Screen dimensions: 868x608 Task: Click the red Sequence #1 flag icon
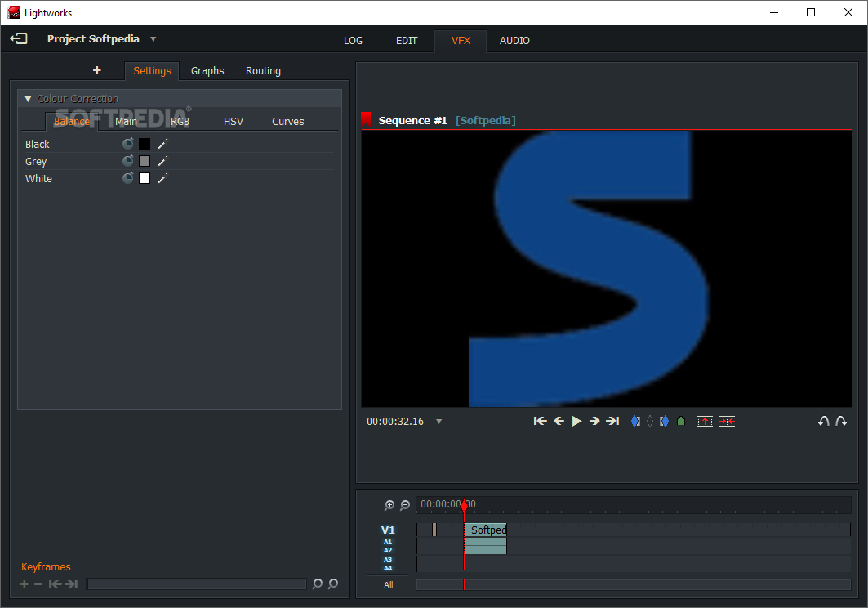click(366, 119)
